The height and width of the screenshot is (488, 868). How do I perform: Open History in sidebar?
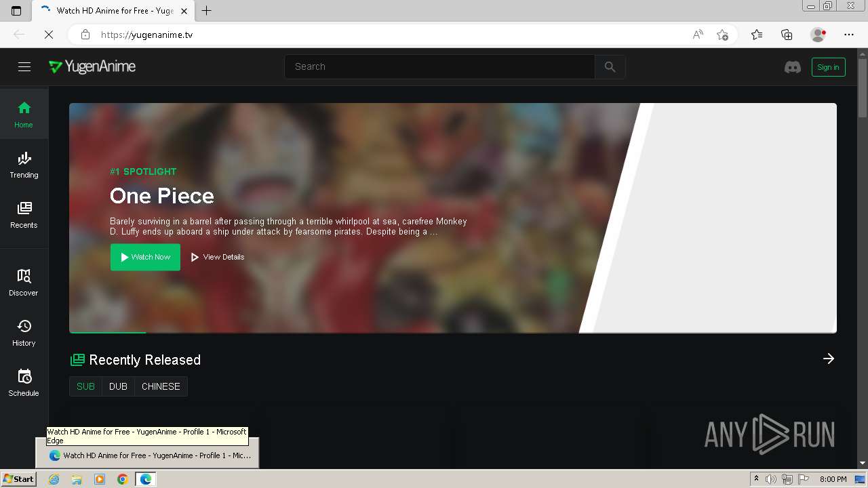click(24, 332)
